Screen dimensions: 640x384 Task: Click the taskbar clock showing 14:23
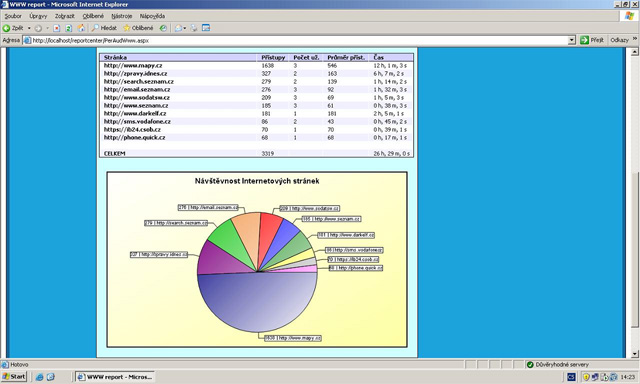[x=628, y=377]
